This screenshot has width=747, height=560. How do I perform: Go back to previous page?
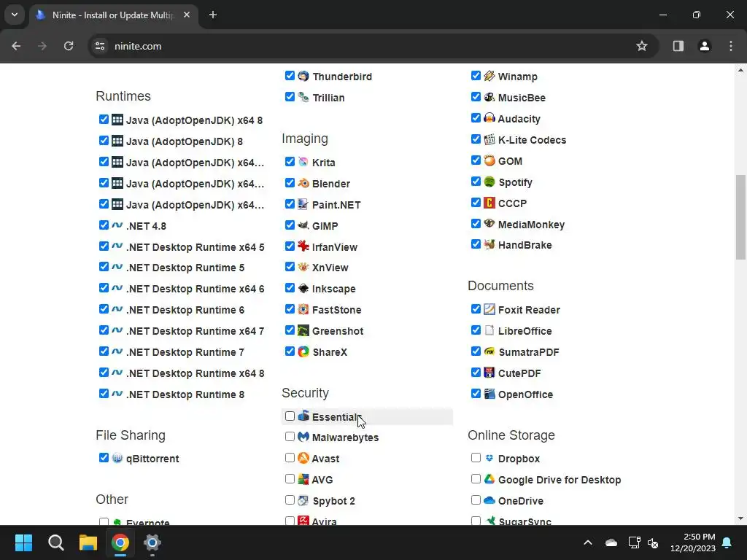pyautogui.click(x=16, y=46)
